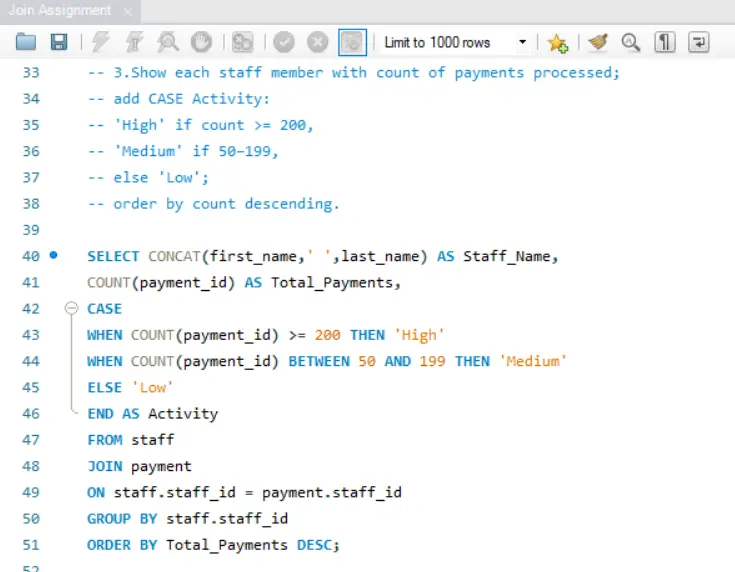Image resolution: width=735 pixels, height=572 pixels.
Task: Click 'Activity' alias on line 46
Action: pos(183,414)
